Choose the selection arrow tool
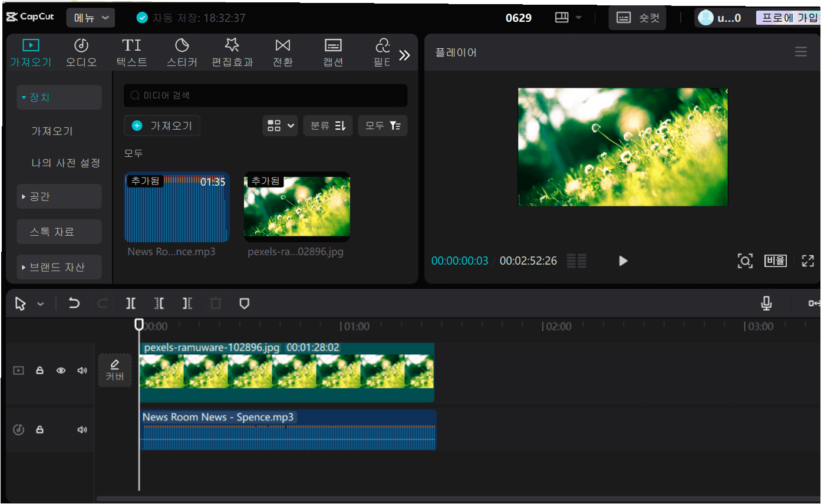This screenshot has height=504, width=821. click(x=21, y=304)
